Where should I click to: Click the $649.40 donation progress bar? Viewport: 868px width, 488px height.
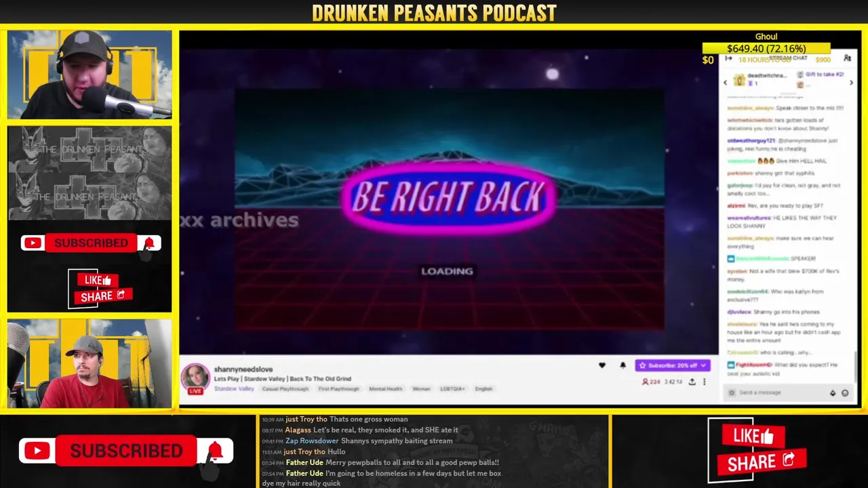pyautogui.click(x=766, y=49)
